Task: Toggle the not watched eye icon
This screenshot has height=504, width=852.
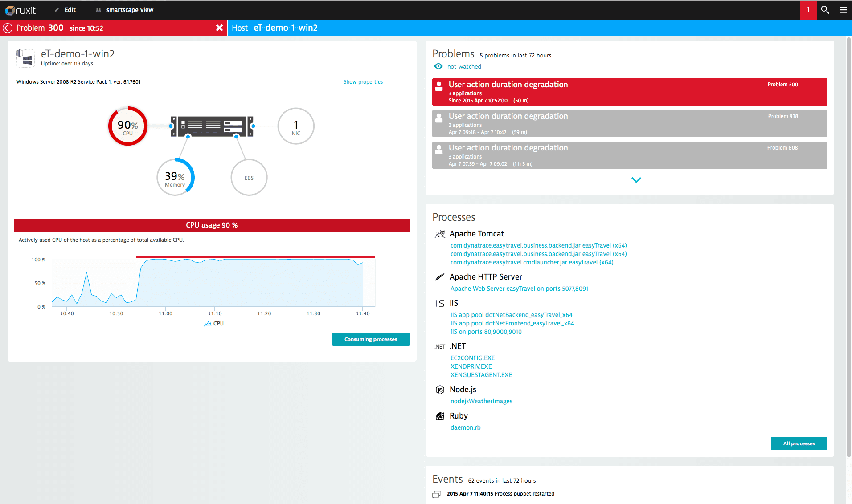Action: pyautogui.click(x=438, y=66)
